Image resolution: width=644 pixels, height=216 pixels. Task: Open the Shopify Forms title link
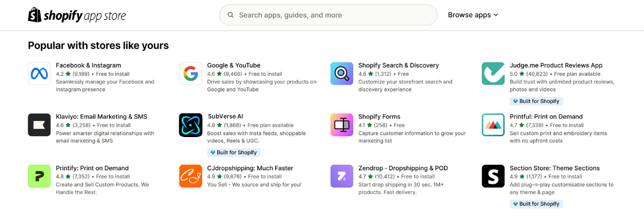click(379, 117)
